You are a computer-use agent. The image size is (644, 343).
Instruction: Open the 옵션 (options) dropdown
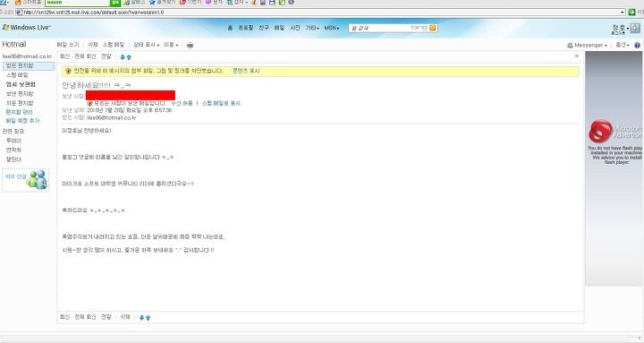click(623, 45)
